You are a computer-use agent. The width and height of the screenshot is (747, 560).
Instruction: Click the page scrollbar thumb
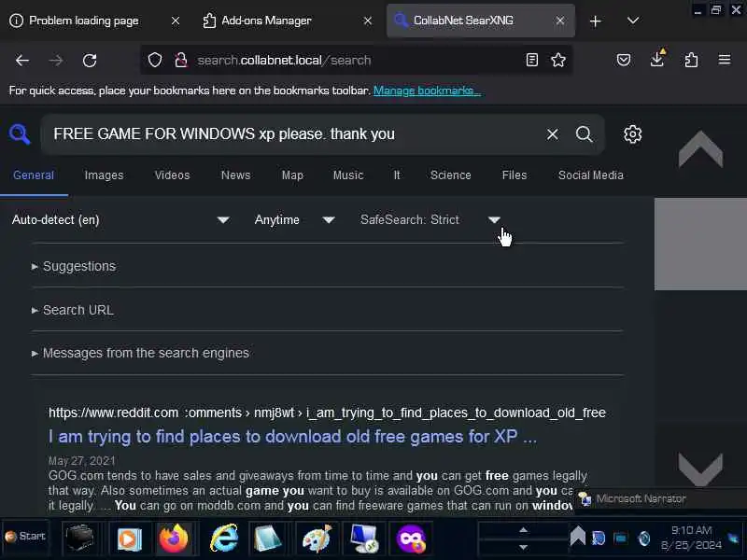tap(700, 244)
